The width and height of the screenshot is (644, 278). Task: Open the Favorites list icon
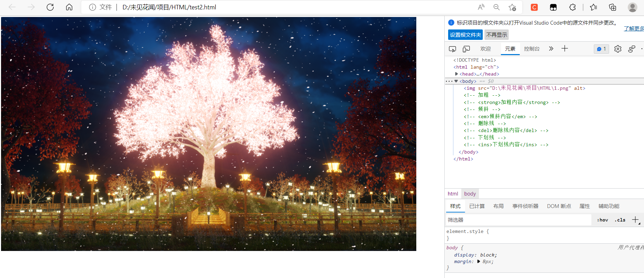[x=593, y=7]
